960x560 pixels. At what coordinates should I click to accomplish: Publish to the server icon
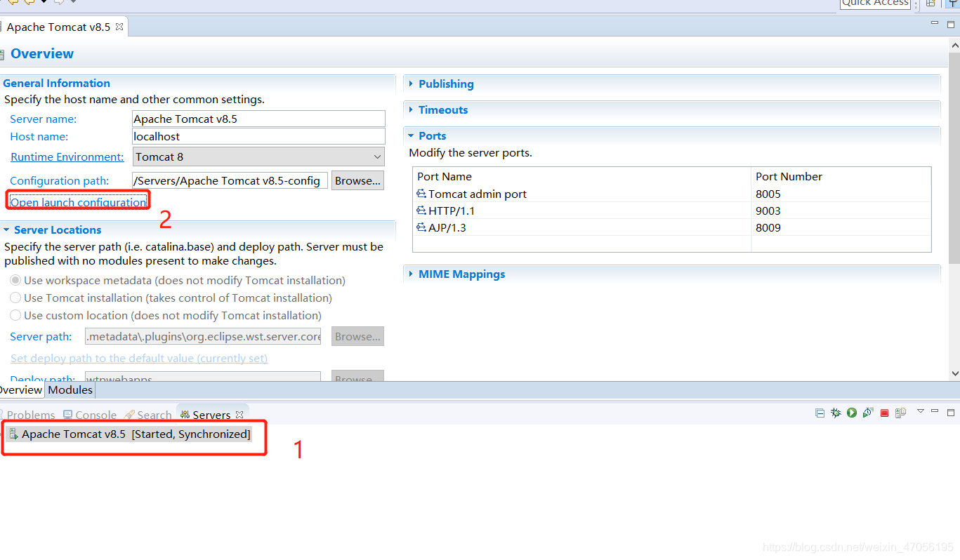[900, 413]
